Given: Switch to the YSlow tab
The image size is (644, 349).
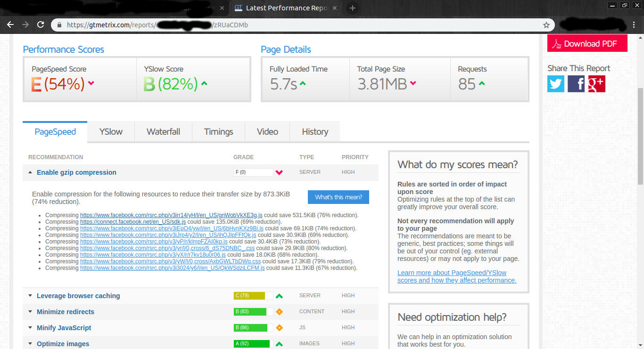Looking at the screenshot, I should [x=111, y=132].
